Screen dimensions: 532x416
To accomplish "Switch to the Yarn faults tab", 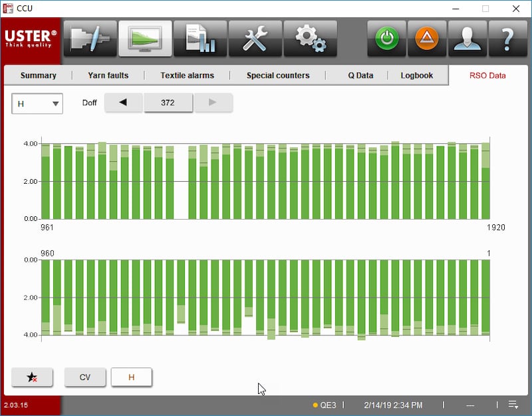I will point(108,75).
